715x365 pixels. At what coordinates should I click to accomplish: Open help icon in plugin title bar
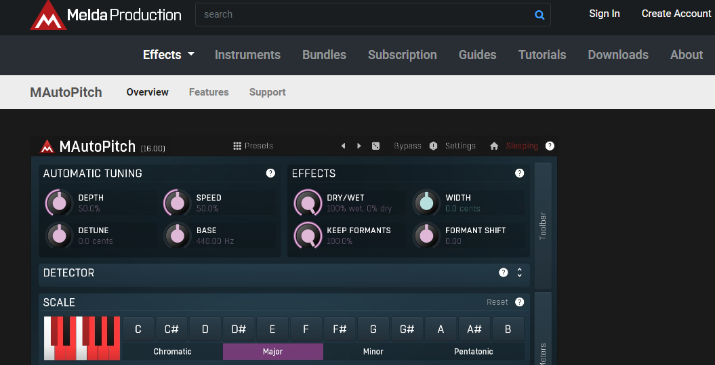550,146
